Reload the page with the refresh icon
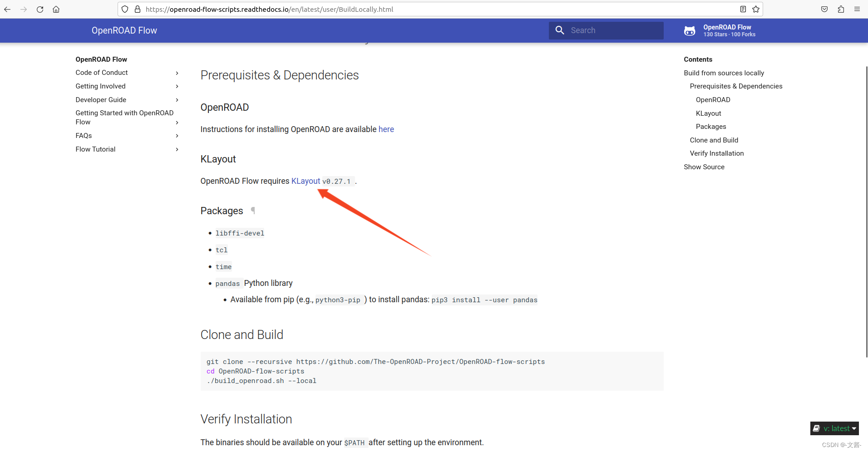This screenshot has height=452, width=868. 40,9
